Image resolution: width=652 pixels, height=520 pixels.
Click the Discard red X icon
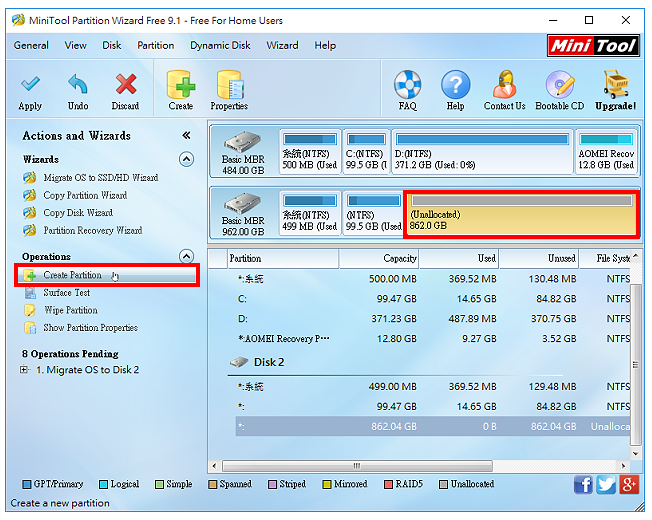pyautogui.click(x=126, y=84)
